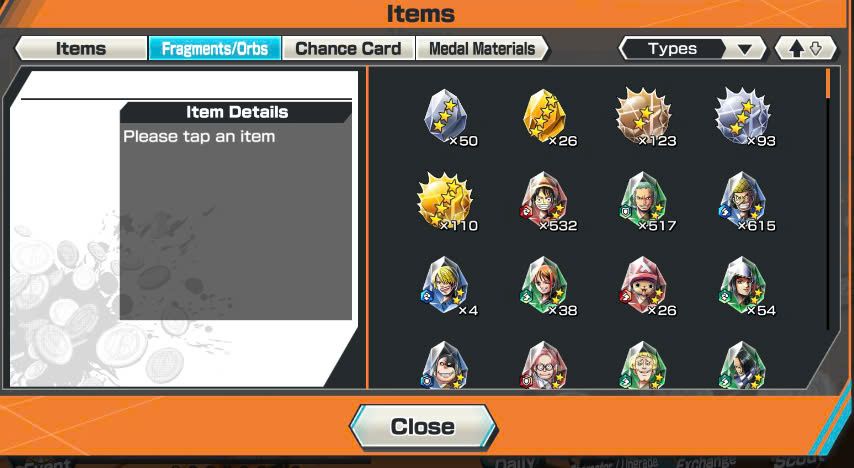
Task: Open the Types sort dropdown
Action: point(692,48)
